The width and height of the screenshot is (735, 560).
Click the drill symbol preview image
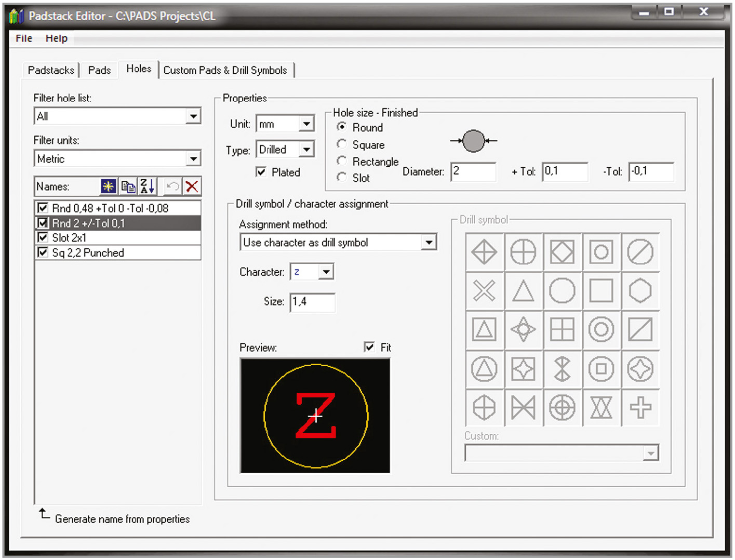click(x=315, y=416)
